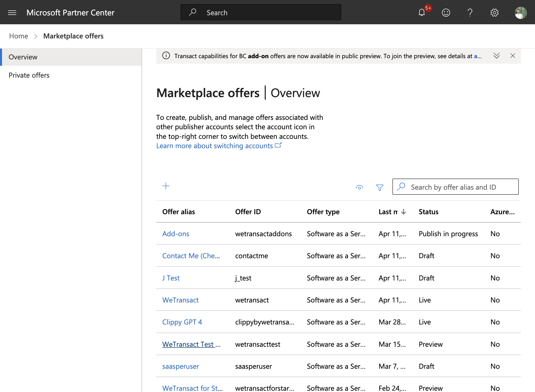Screen dimensions: 535x392
Task: Click the Microsoft Partner Center title
Action: (70, 13)
